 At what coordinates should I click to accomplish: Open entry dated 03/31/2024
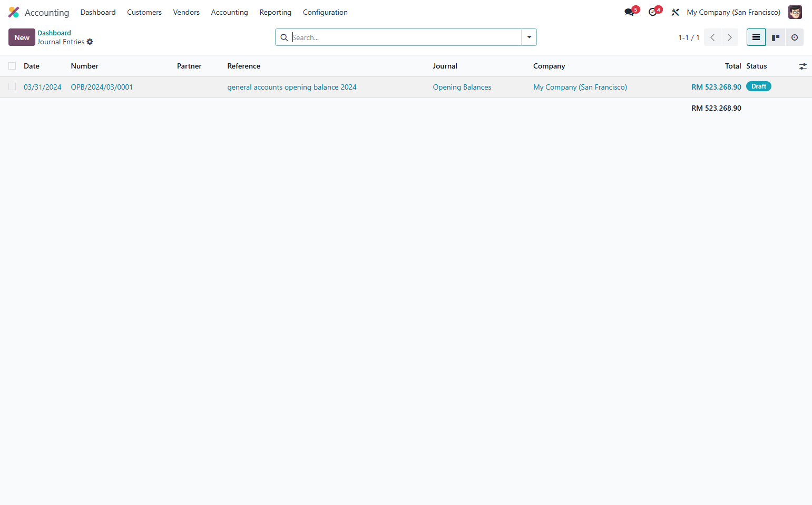(43, 87)
